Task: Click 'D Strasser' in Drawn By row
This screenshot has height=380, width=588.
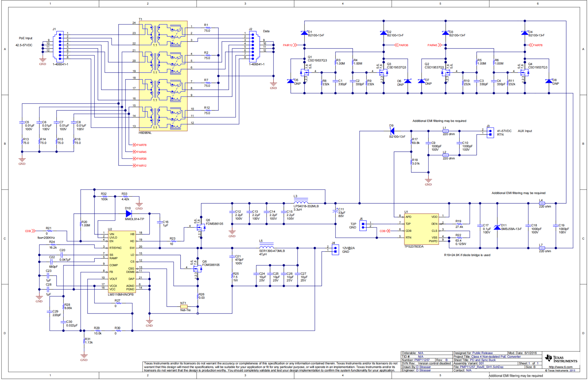Action: [423, 367]
